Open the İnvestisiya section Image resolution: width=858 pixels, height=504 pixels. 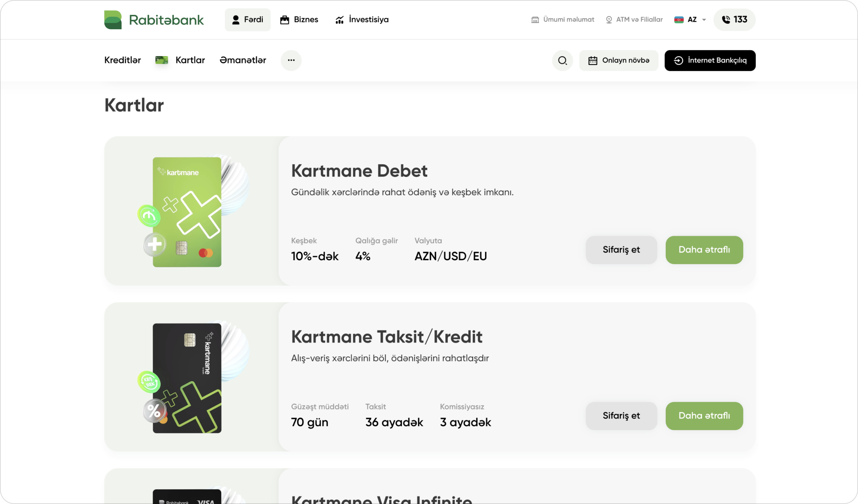(362, 20)
